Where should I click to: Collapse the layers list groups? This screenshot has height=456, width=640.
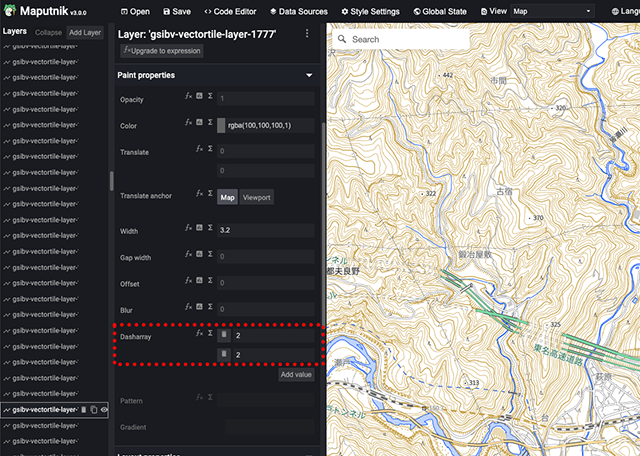[x=48, y=32]
